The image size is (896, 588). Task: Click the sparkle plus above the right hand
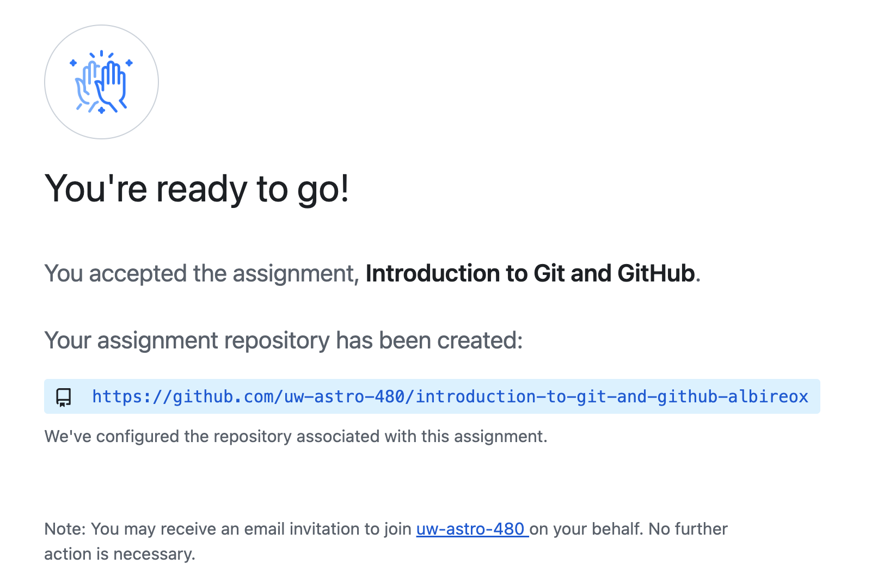coord(129,63)
